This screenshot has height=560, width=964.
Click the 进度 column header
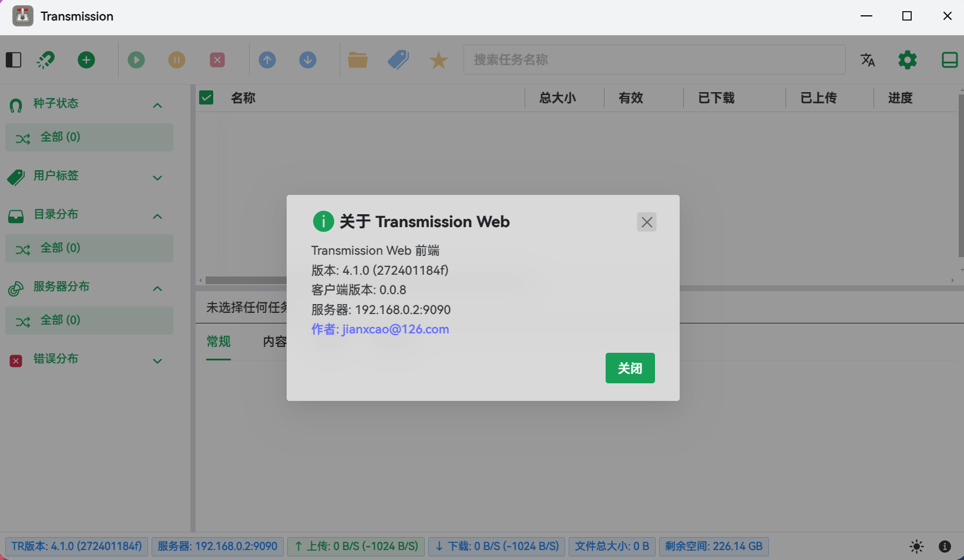900,98
